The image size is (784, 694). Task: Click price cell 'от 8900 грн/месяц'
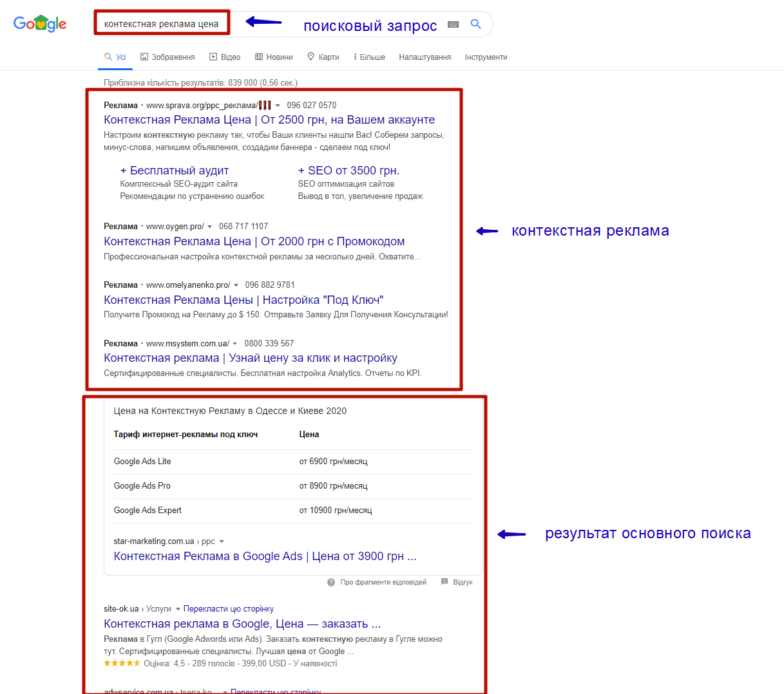pos(333,486)
